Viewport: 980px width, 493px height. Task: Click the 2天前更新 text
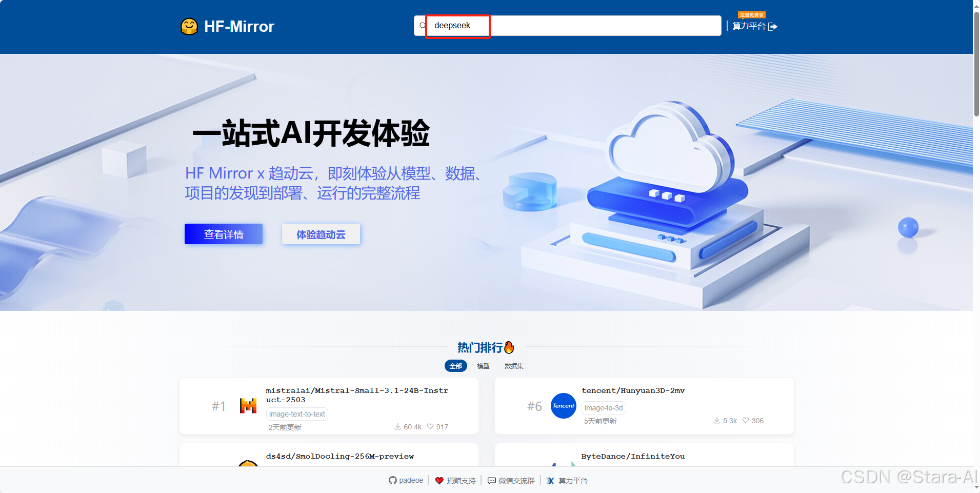point(285,427)
